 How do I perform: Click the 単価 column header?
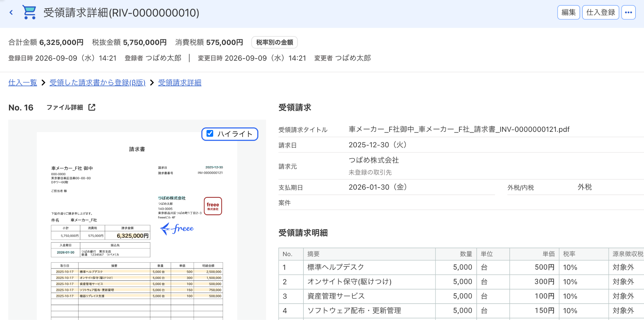pos(534,254)
